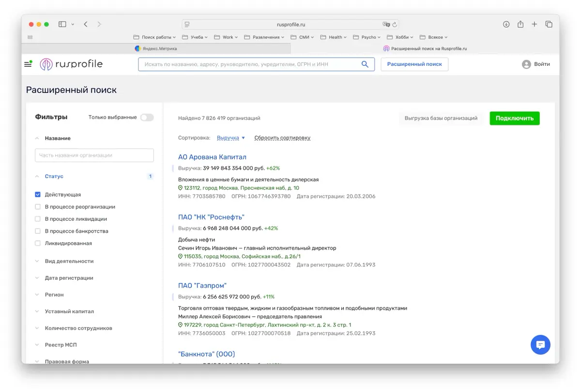Image resolution: width=581 pixels, height=392 pixels.
Task: Click the Войти login link
Action: tap(542, 64)
